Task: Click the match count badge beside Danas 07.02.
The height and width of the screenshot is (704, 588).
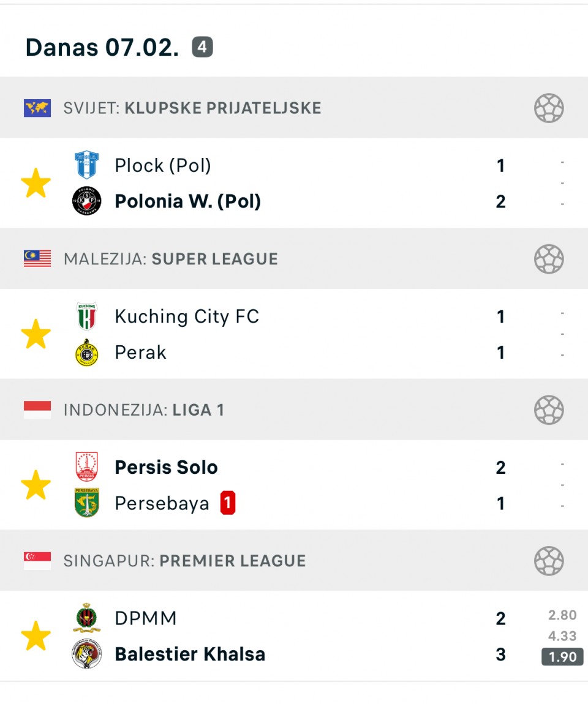Action: pos(202,47)
